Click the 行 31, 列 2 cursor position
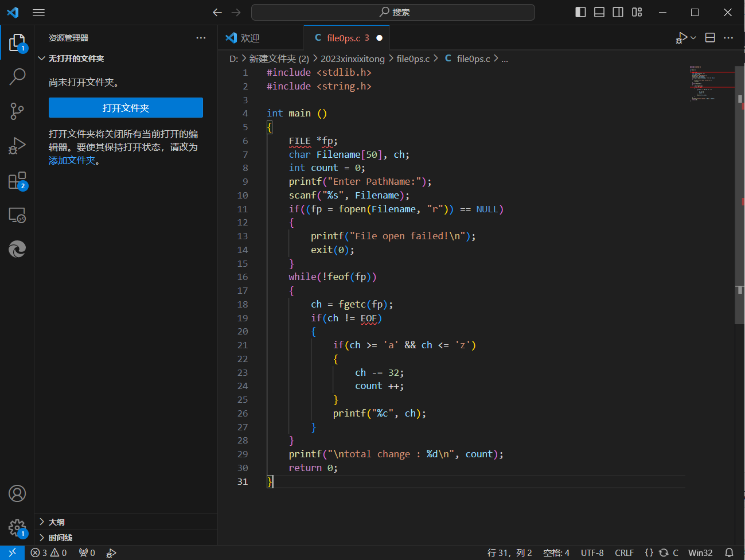The height and width of the screenshot is (560, 745). [x=509, y=553]
